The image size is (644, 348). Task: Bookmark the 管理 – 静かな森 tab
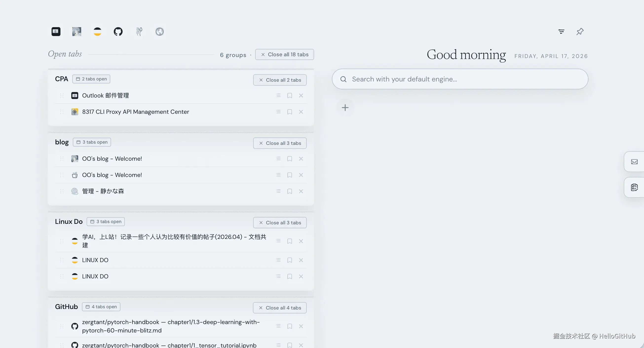[289, 191]
